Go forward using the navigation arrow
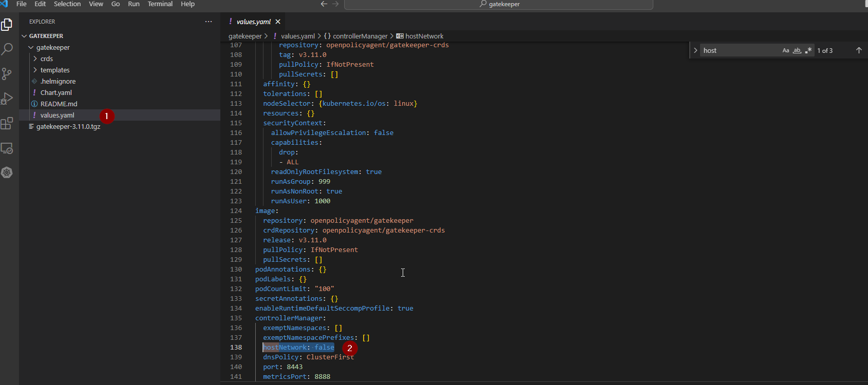868x385 pixels. click(x=335, y=4)
